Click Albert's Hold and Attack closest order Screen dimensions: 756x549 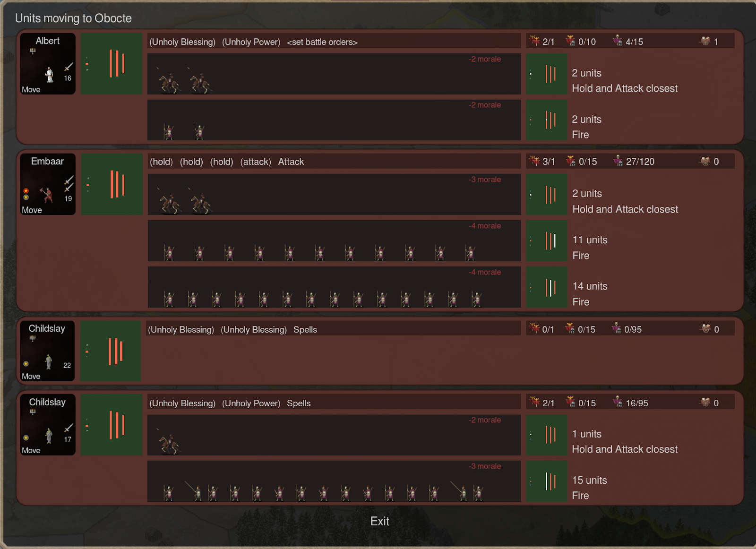click(x=625, y=88)
